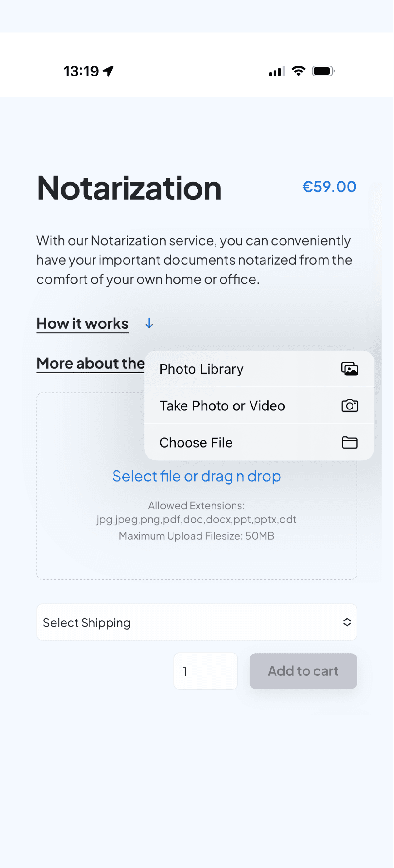Screen dimensions: 394x868
Task: Click the folder icon beside Choose File
Action: tap(350, 442)
